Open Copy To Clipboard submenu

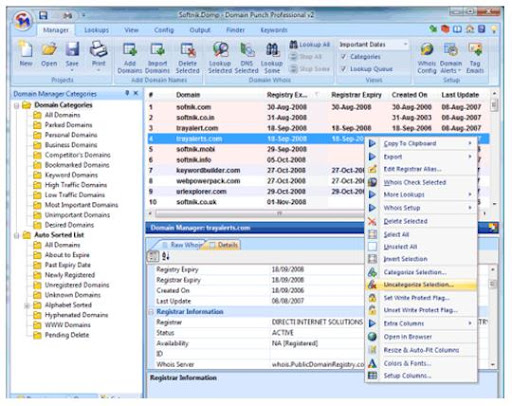[x=421, y=143]
